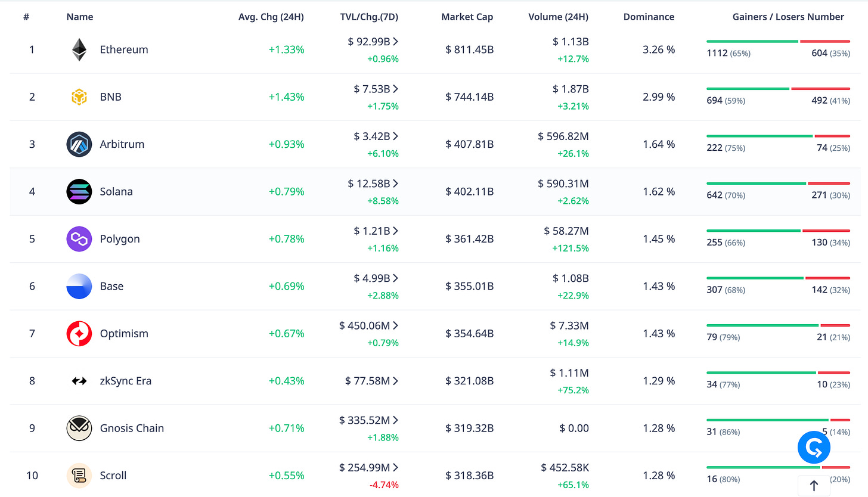Expand Arbitrum TVL $ 3.42B chevron
The width and height of the screenshot is (868, 497).
(x=395, y=136)
